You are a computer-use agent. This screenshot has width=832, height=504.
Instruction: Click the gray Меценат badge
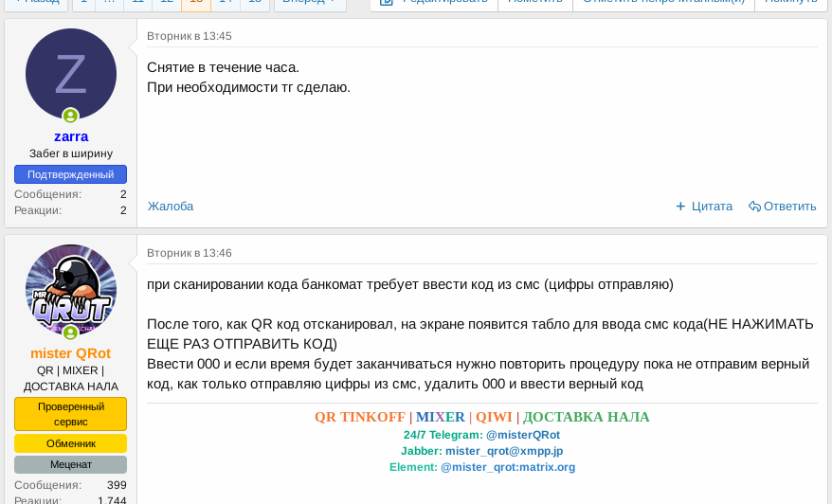tap(71, 464)
